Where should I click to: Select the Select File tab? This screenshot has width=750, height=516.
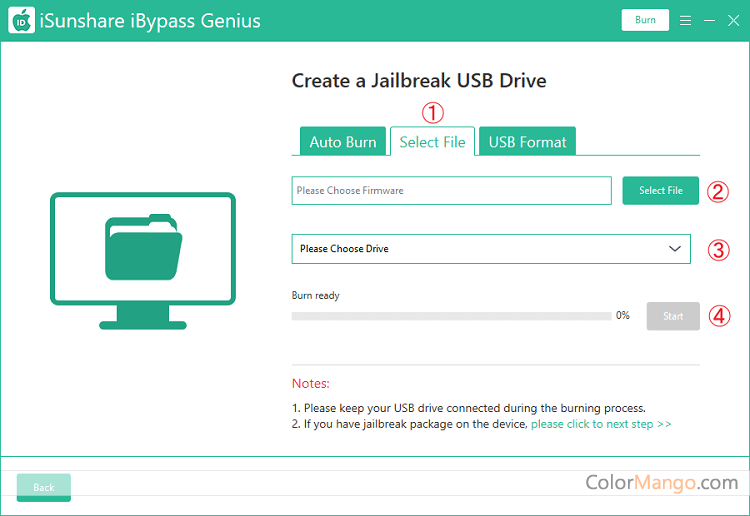(x=432, y=142)
